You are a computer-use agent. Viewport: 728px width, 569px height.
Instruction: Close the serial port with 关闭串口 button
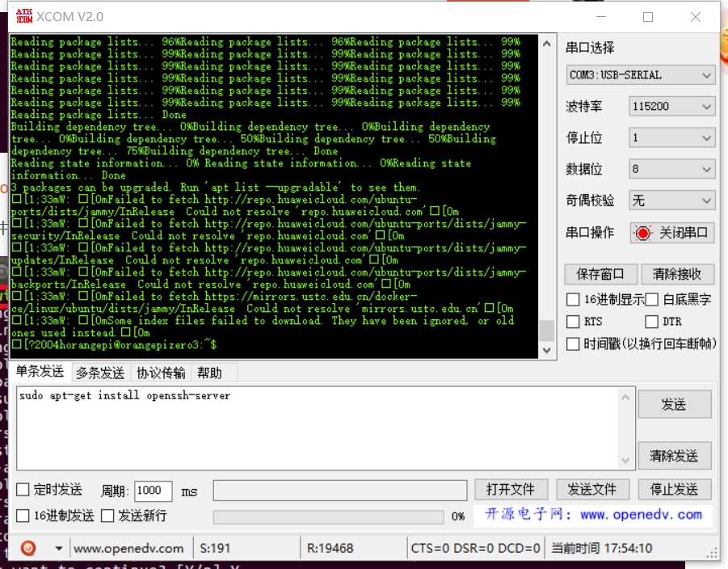(673, 233)
